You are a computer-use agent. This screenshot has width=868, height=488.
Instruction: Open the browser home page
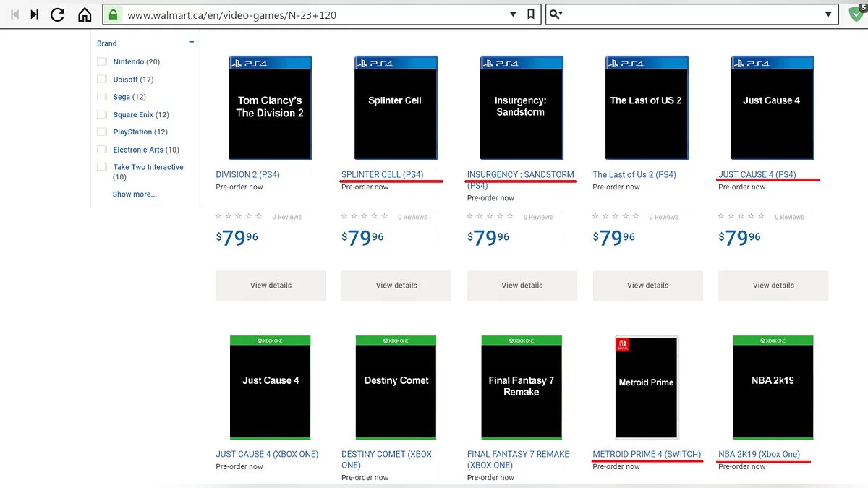[x=85, y=14]
